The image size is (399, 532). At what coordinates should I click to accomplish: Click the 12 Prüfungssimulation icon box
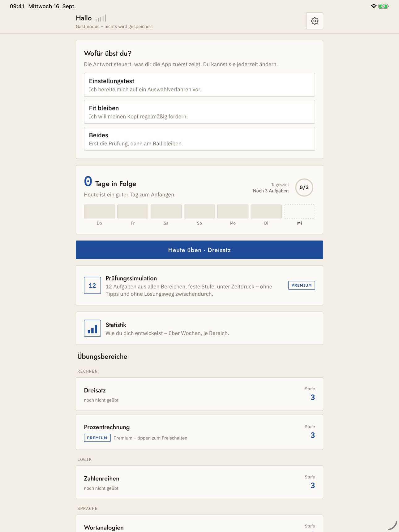tap(92, 285)
